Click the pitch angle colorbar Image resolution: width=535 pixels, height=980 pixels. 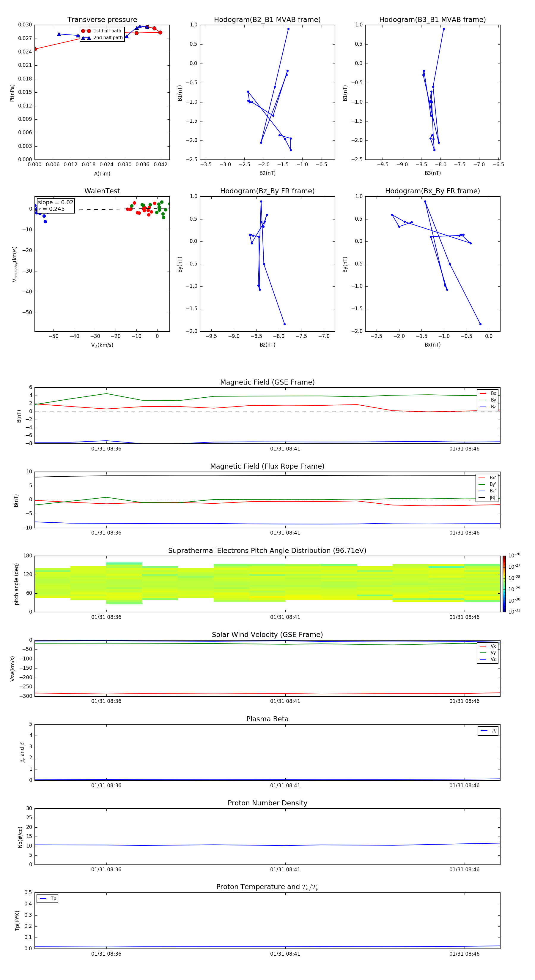[504, 584]
